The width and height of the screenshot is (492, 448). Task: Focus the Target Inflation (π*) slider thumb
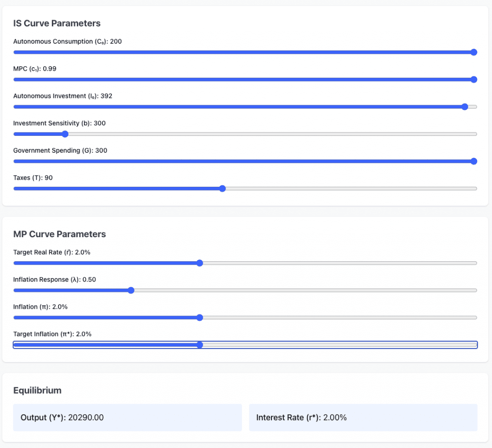[x=200, y=345]
